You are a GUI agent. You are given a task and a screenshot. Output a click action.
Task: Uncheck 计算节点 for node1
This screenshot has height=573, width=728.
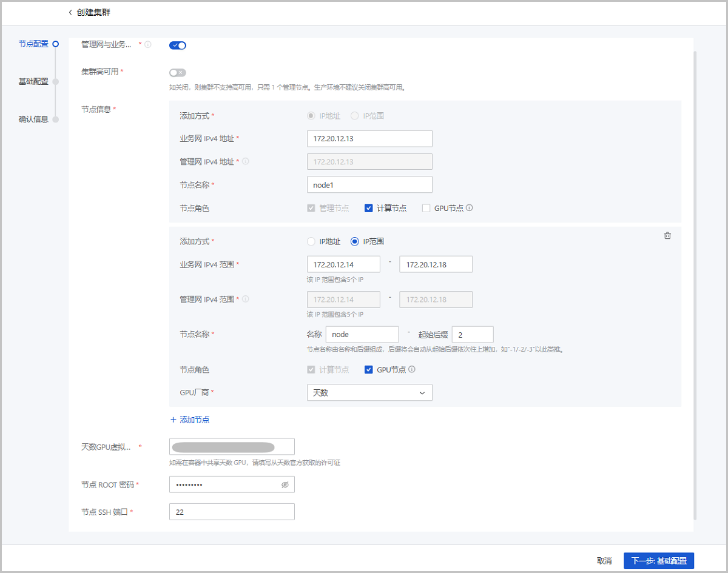(368, 208)
